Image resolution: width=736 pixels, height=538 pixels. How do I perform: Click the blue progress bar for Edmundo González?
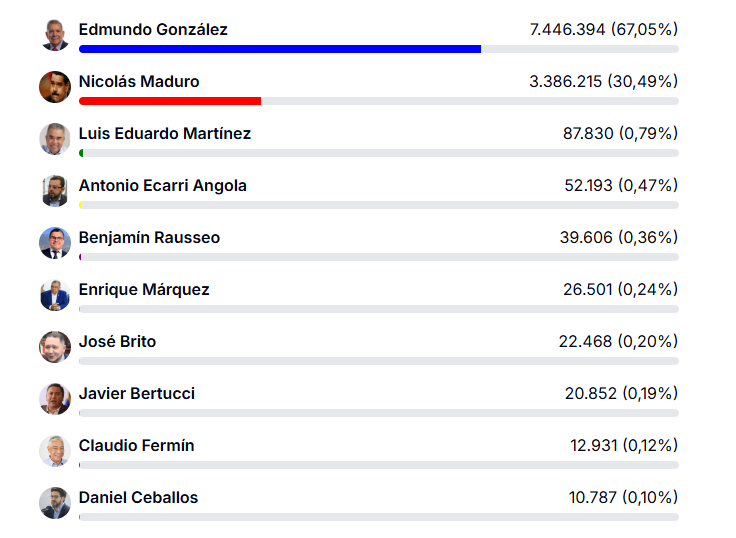click(280, 49)
